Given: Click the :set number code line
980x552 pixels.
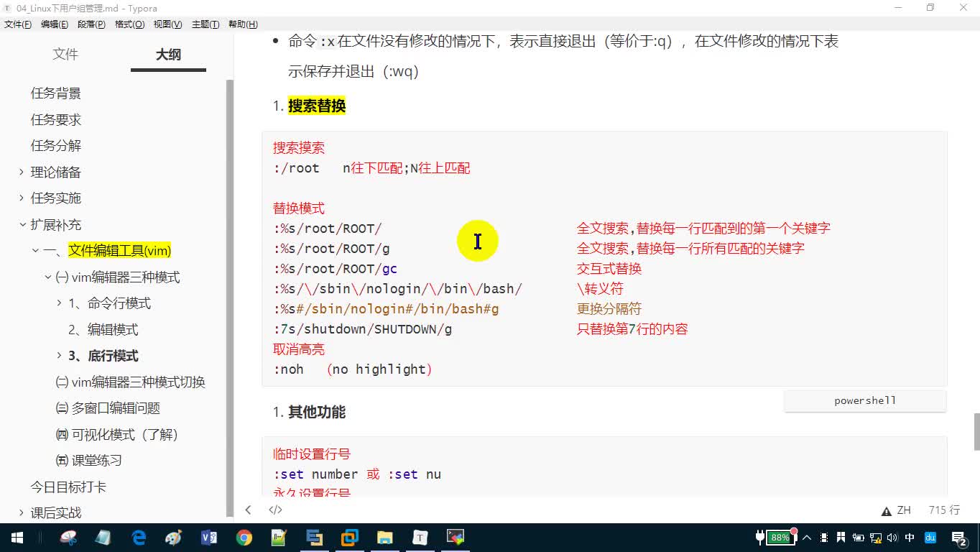Looking at the screenshot, I should point(357,474).
